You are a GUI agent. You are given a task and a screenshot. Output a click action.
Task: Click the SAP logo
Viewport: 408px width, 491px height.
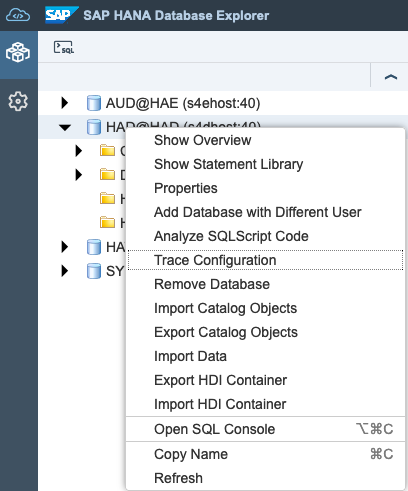click(x=62, y=15)
